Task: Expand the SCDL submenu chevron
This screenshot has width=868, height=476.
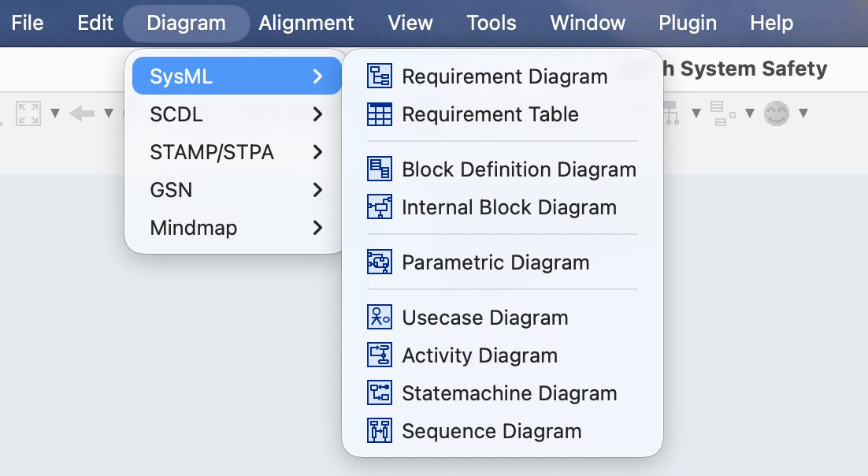Action: point(319,114)
